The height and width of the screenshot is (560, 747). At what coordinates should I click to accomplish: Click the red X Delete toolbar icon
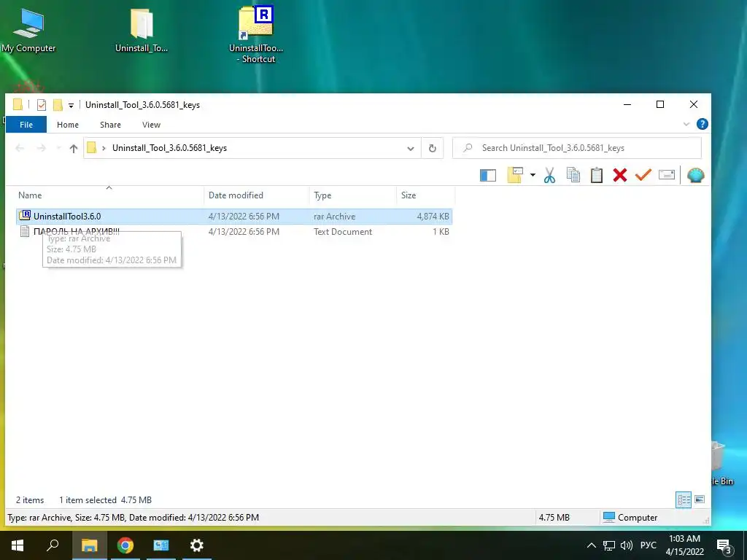click(x=620, y=175)
